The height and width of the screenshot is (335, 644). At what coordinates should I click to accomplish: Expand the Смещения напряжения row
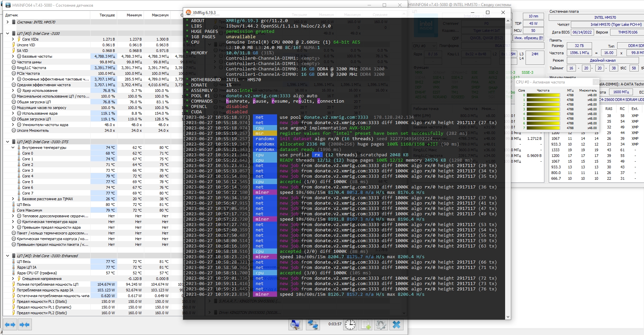(x=13, y=279)
